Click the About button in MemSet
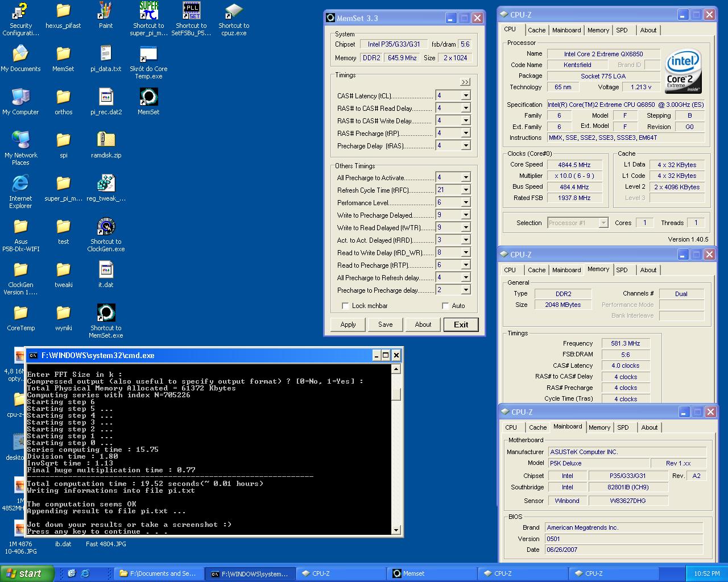This screenshot has width=728, height=582. pyautogui.click(x=423, y=325)
